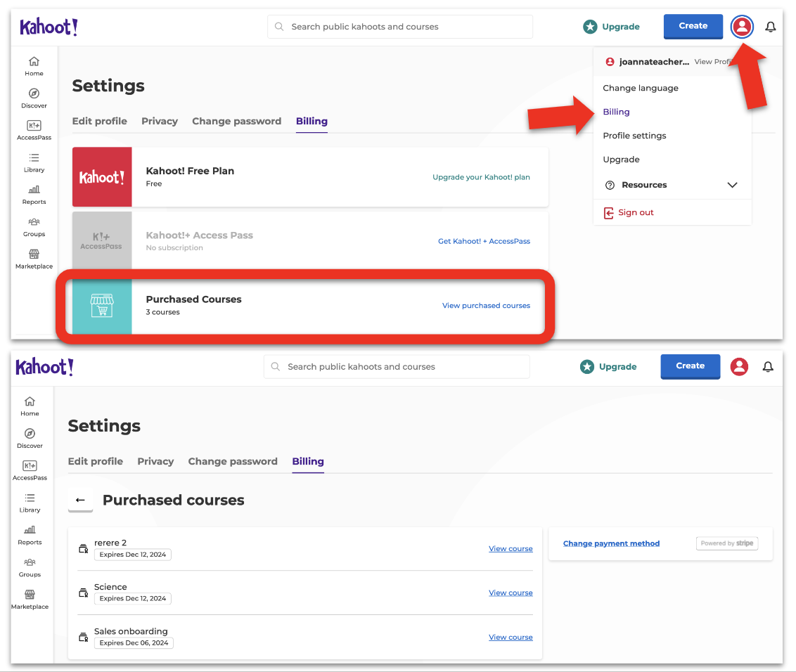Click Upgrade in the upper screenshot's header
The height and width of the screenshot is (672, 796).
coord(612,27)
